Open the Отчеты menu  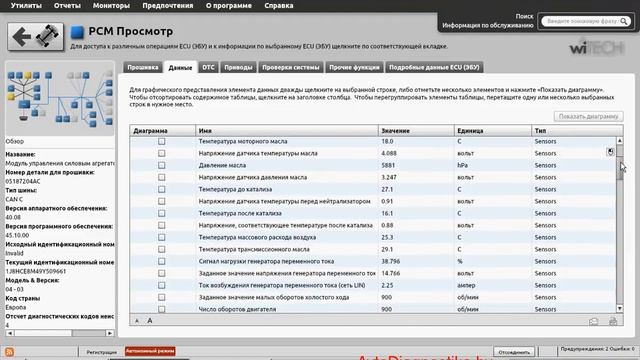pos(67,6)
